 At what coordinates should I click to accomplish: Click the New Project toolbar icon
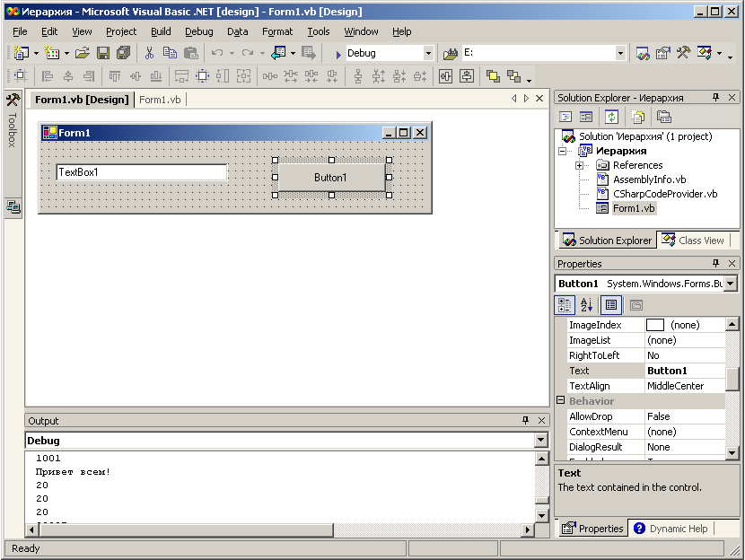(x=21, y=53)
